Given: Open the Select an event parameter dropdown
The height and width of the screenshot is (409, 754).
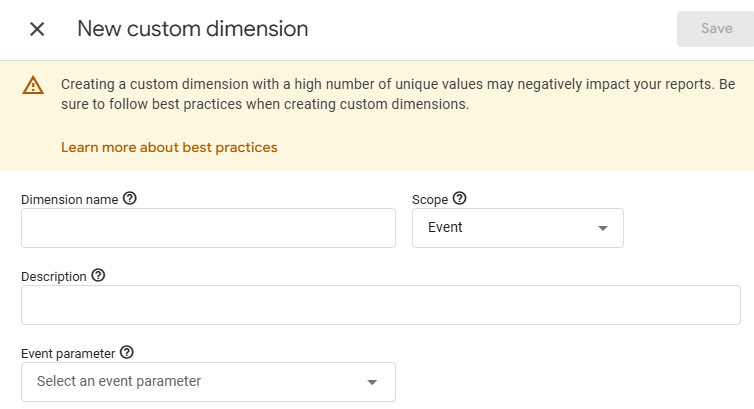Looking at the screenshot, I should click(x=208, y=382).
